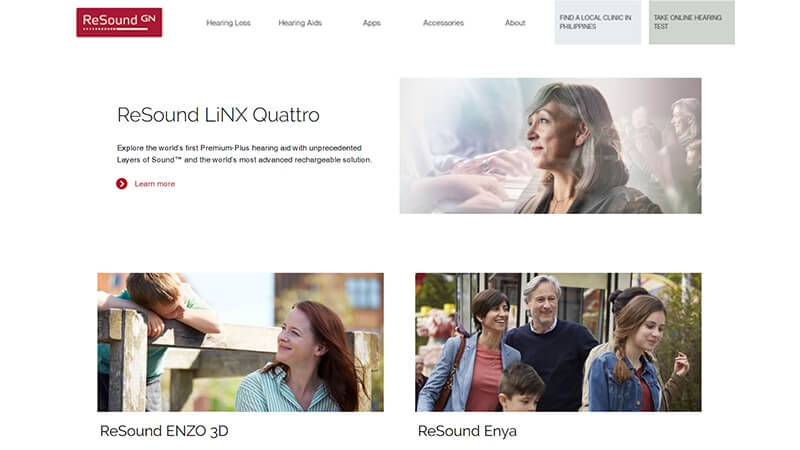800x450 pixels.
Task: Click Take Online Hearing Test button
Action: tap(691, 22)
